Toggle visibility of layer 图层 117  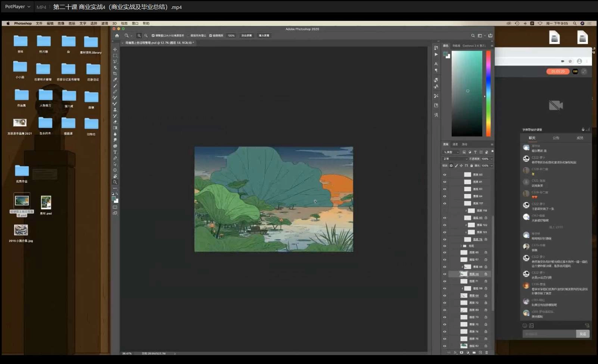coord(445,204)
